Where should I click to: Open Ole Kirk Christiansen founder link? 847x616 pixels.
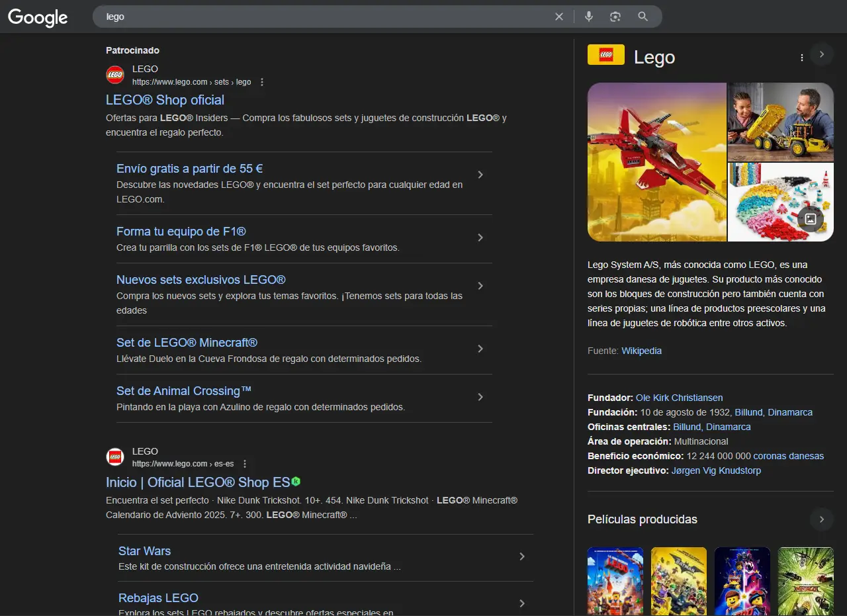pos(679,398)
